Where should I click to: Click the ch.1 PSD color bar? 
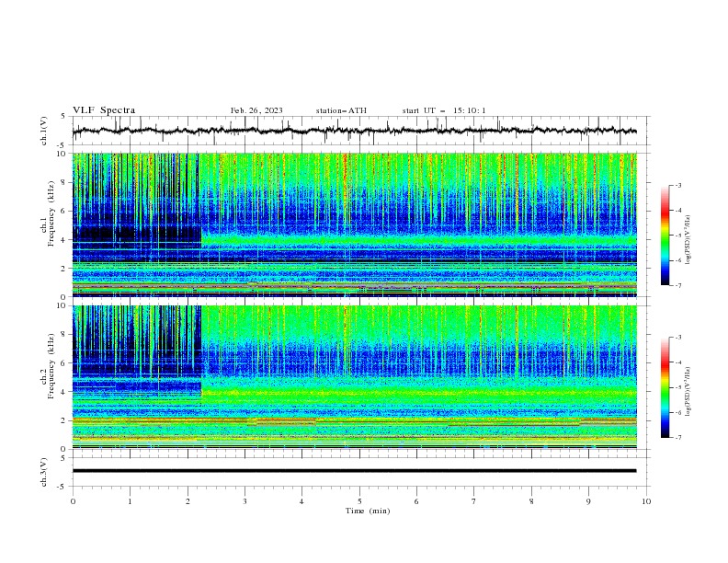pos(665,235)
